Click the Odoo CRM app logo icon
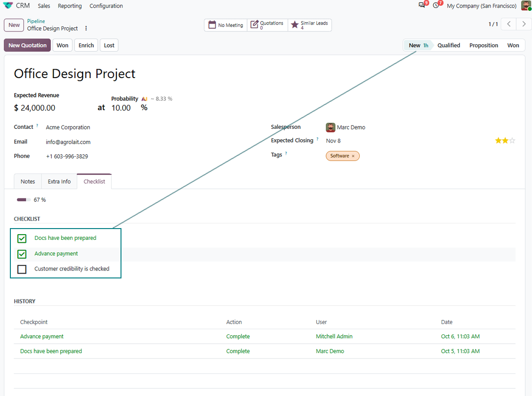 [x=8, y=6]
